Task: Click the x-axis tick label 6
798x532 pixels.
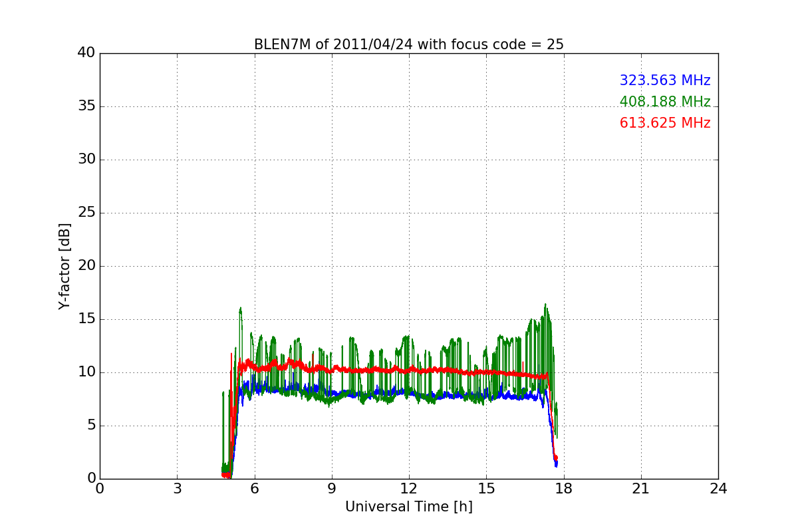Action: [x=254, y=488]
